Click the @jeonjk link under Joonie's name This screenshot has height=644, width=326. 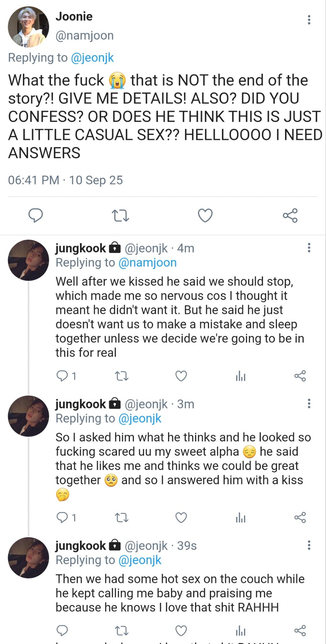click(92, 58)
